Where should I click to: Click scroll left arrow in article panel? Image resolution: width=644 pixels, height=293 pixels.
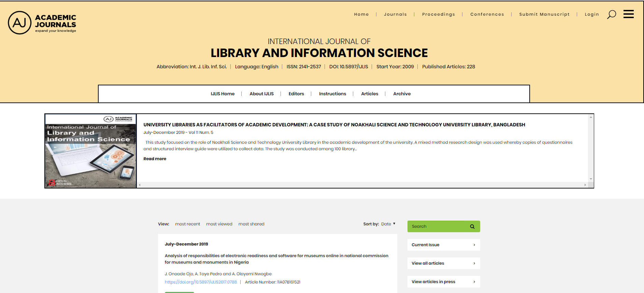click(140, 185)
